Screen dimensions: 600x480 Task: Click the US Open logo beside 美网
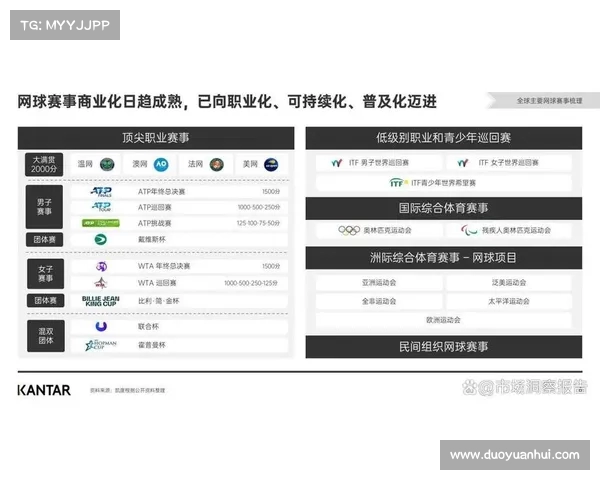[270, 164]
